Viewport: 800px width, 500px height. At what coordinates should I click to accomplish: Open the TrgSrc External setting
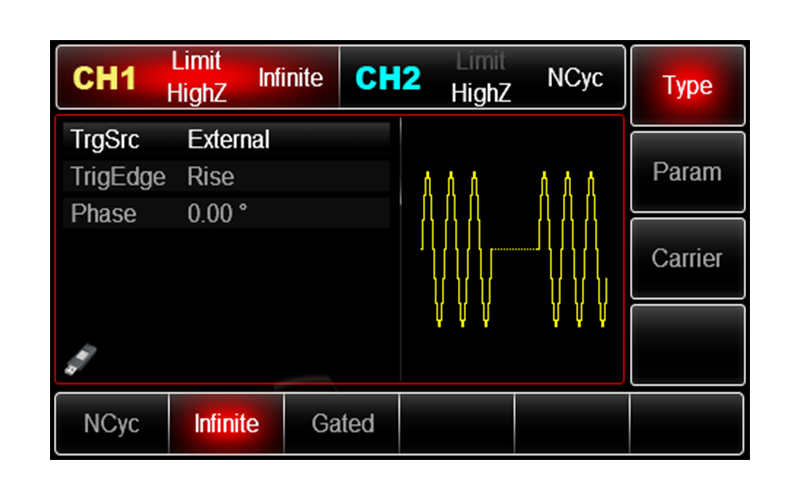pos(226,140)
